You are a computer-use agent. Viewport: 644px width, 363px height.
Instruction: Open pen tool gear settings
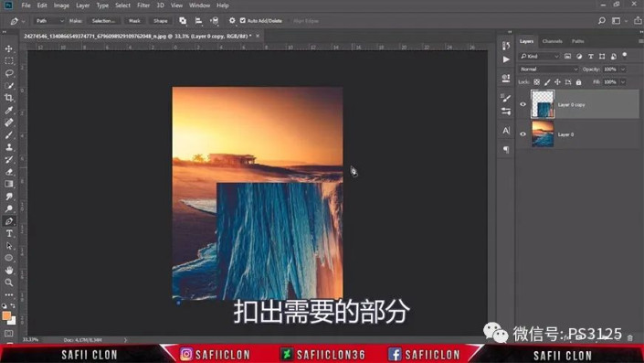coord(232,20)
